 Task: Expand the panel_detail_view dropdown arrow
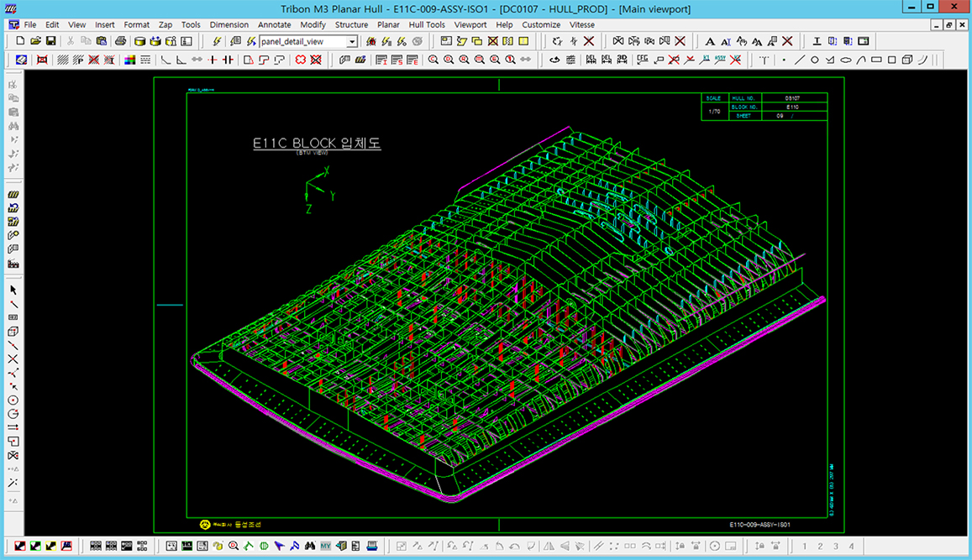click(352, 41)
